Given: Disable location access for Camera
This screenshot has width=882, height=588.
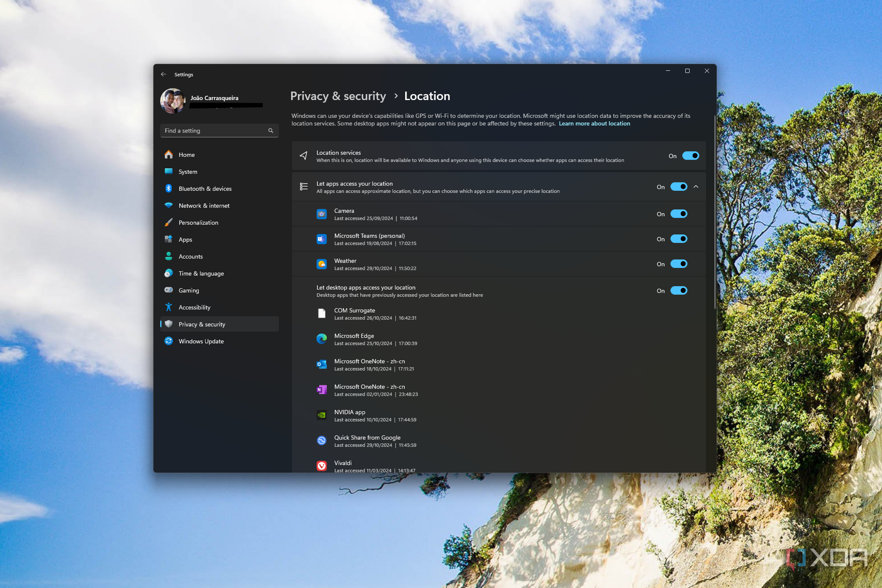Looking at the screenshot, I should click(x=679, y=214).
